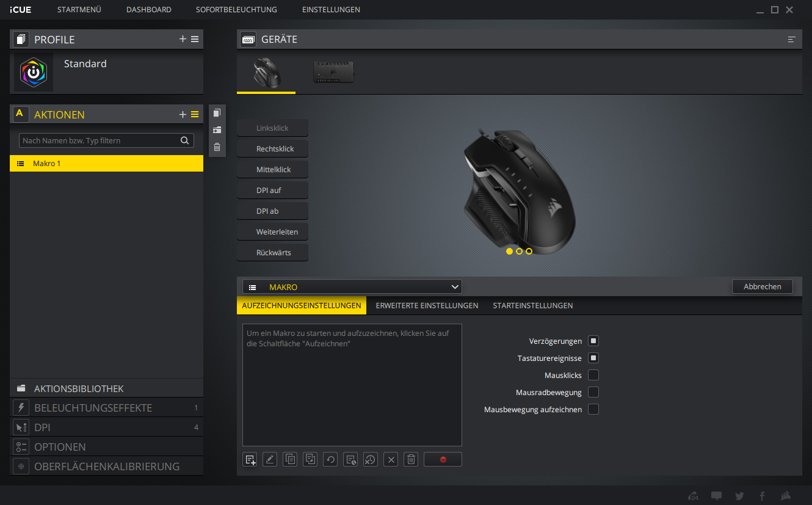Add a new action with plus icon

coord(183,114)
